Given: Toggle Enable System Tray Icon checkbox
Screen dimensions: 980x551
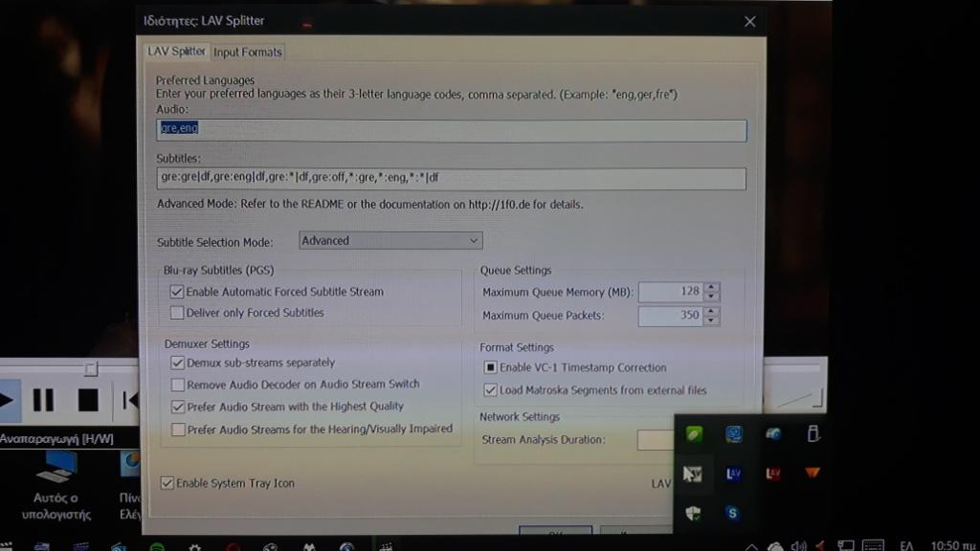Looking at the screenshot, I should coord(167,483).
